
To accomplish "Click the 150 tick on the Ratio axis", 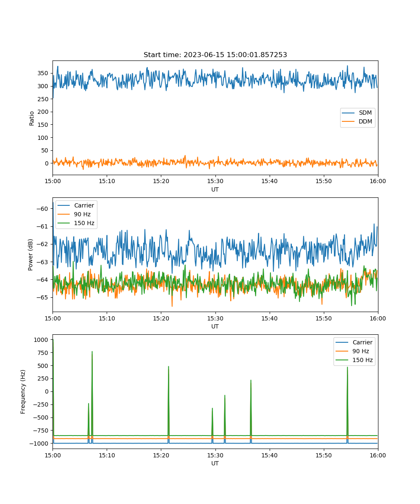I will (x=44, y=125).
